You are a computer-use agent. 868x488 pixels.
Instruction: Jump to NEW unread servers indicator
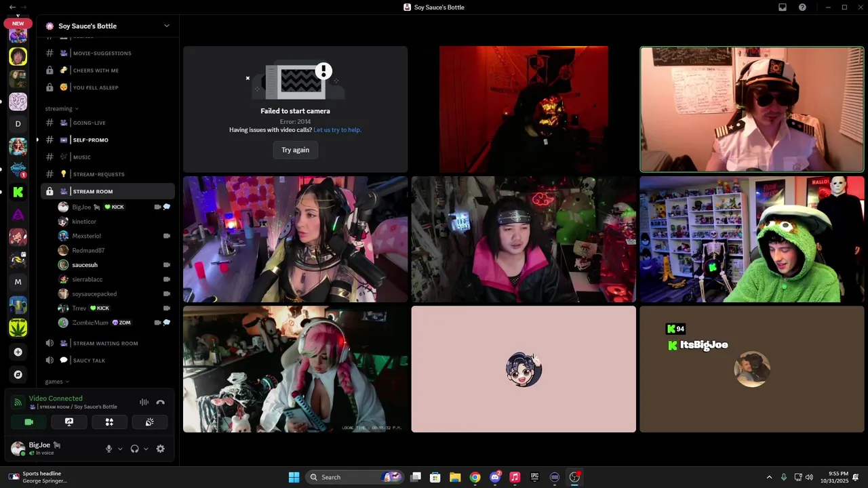coord(18,24)
